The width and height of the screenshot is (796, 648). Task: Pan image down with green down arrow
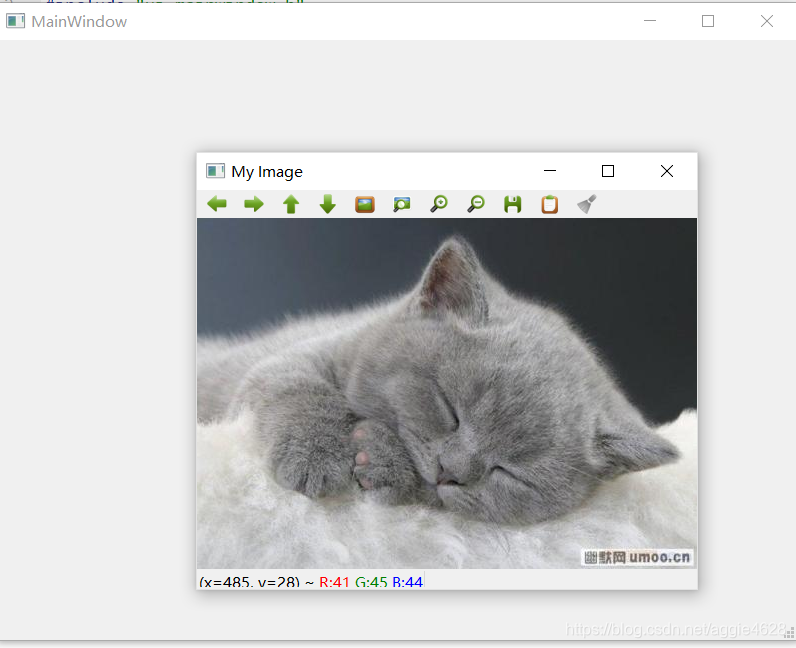click(x=328, y=204)
